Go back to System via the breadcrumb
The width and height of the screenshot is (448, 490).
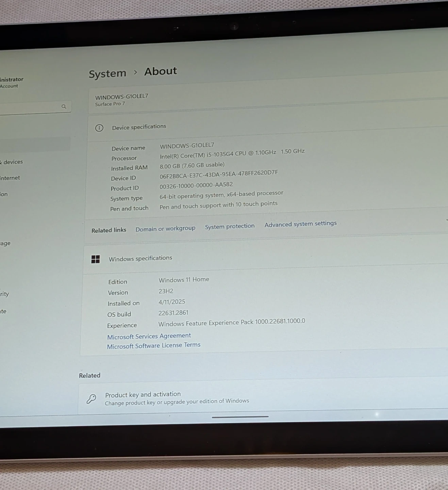[107, 73]
